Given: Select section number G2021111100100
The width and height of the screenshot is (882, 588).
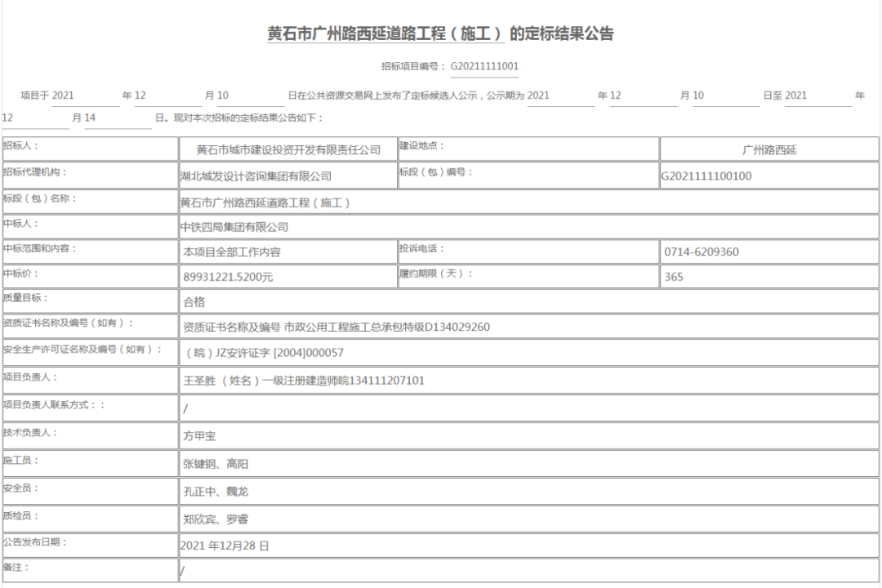Looking at the screenshot, I should [x=706, y=176].
